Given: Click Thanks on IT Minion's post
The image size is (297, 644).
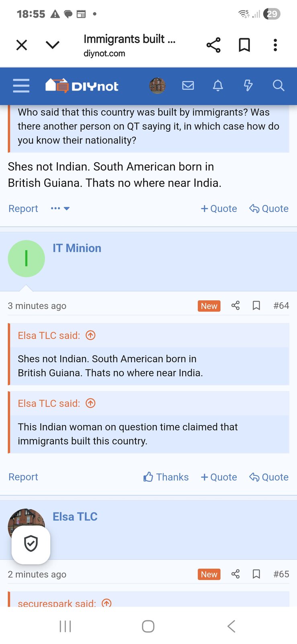Looking at the screenshot, I should [x=166, y=477].
